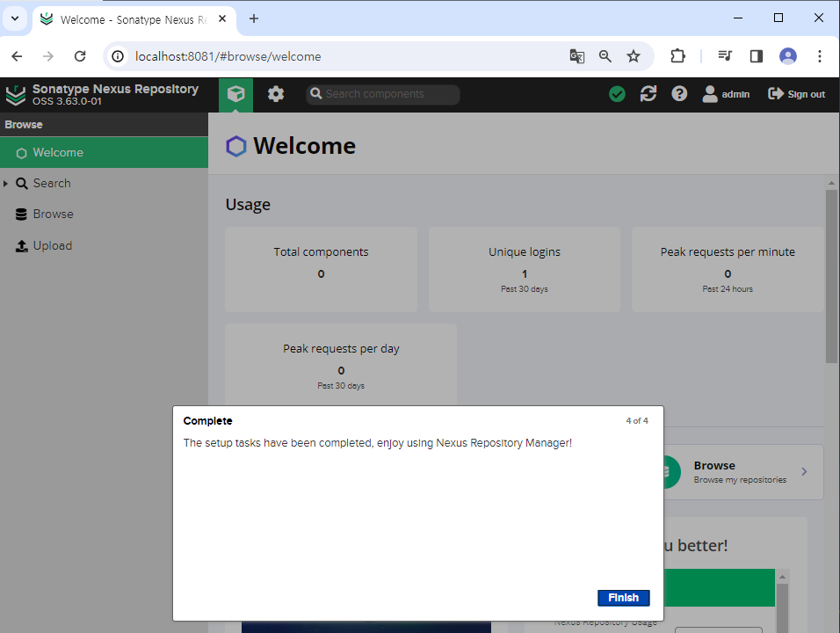This screenshot has width=840, height=633.
Task: Close the Welcome - Sonatype Nexus tab
Action: 222,18
